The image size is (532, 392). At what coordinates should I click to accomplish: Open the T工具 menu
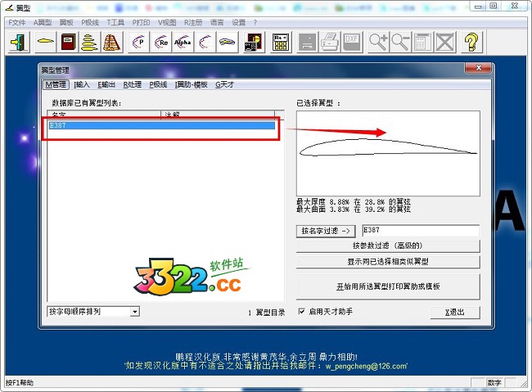pyautogui.click(x=115, y=22)
